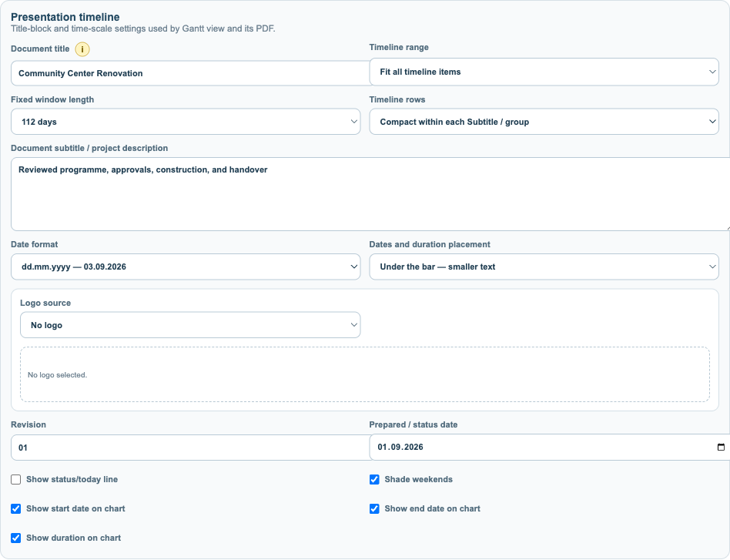Screen dimensions: 730x560
Task: Click the Document title input field
Action: pyautogui.click(x=190, y=73)
